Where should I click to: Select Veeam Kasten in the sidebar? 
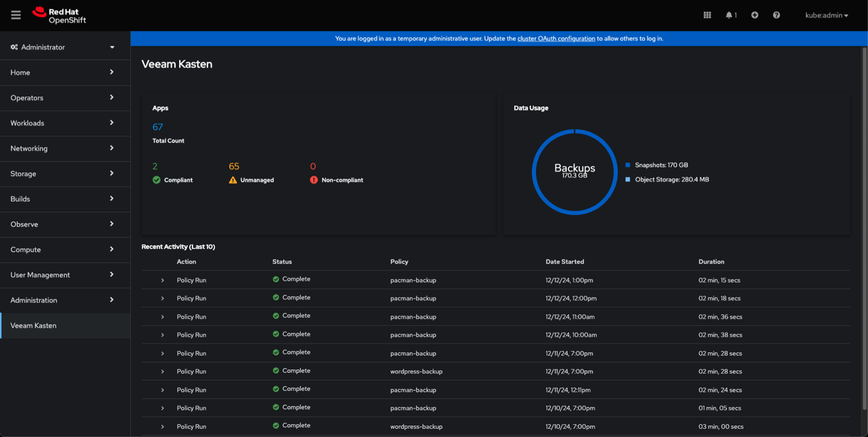[x=65, y=326]
